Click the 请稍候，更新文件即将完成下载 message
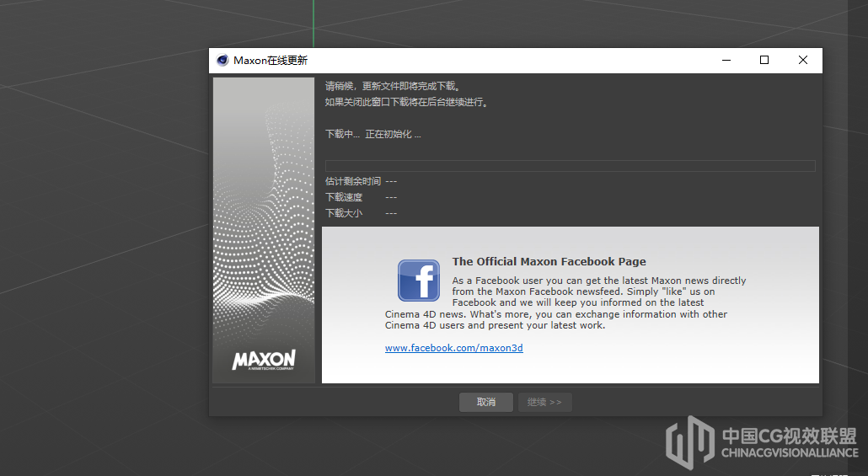This screenshot has height=476, width=868. click(393, 86)
